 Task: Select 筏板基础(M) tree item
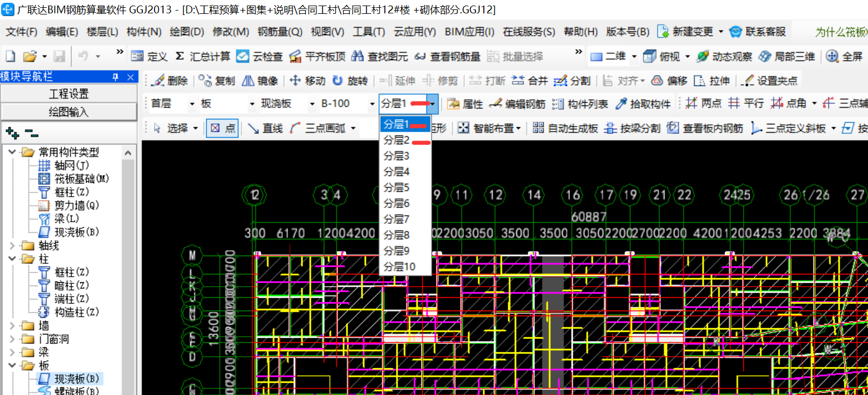pyautogui.click(x=73, y=179)
